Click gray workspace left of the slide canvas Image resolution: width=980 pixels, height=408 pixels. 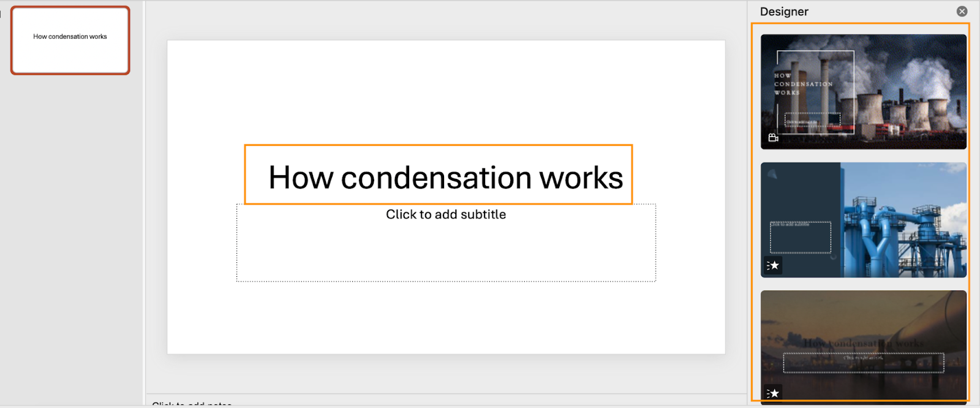pyautogui.click(x=156, y=202)
